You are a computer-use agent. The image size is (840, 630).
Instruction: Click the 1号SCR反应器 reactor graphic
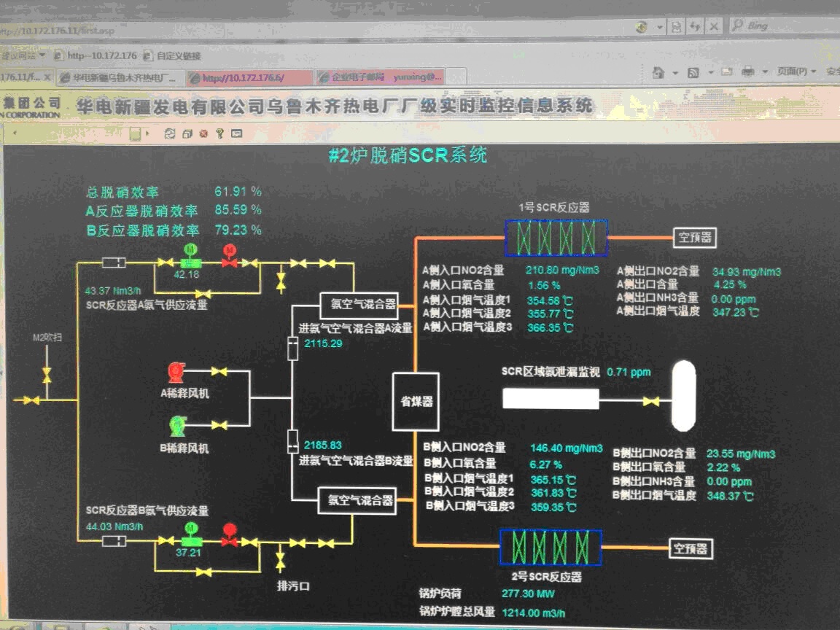click(x=556, y=237)
